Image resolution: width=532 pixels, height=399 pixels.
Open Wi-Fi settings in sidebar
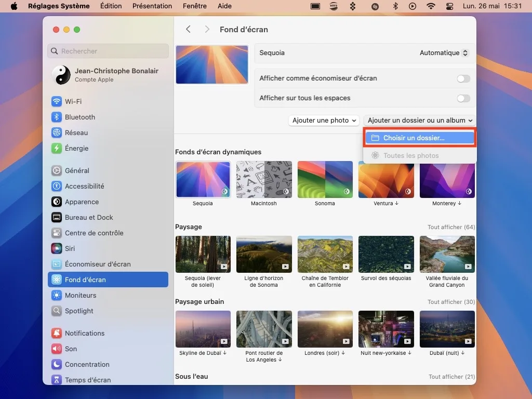pos(108,101)
